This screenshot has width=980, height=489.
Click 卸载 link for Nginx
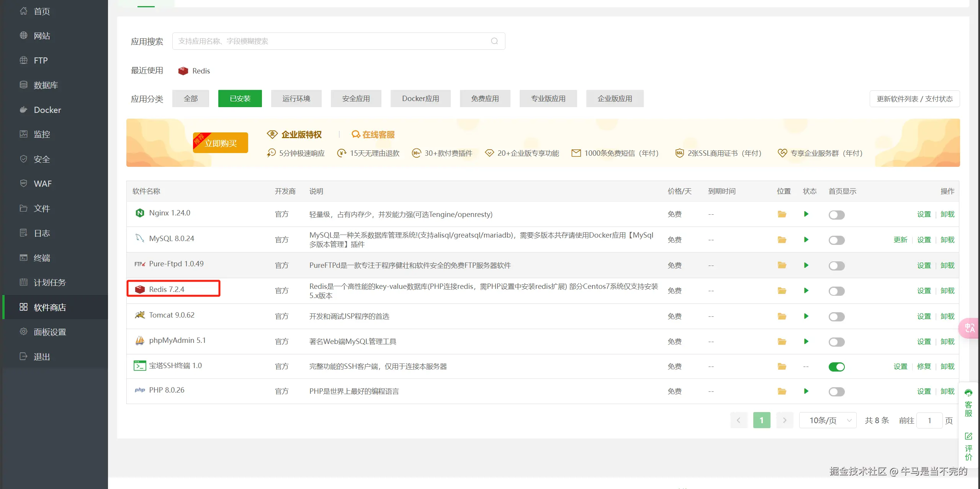[x=947, y=214]
